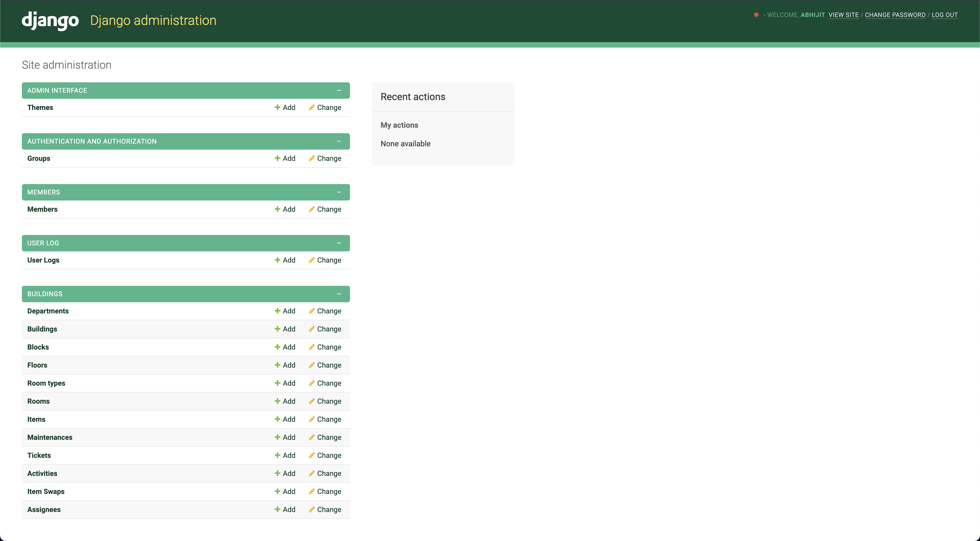
Task: Click the plus icon in Floors row
Action: tap(277, 365)
